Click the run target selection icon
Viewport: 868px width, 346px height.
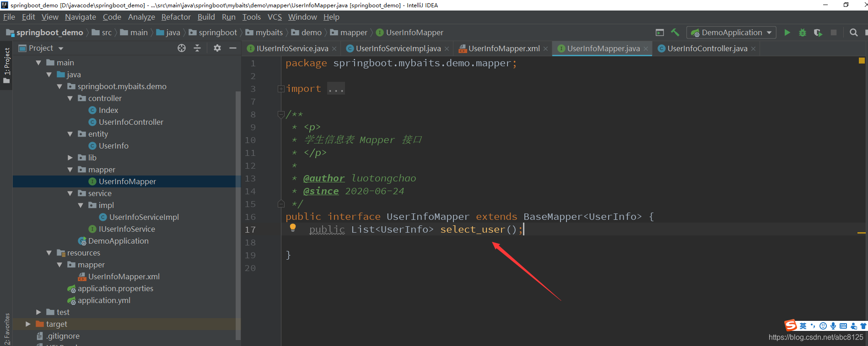point(660,32)
